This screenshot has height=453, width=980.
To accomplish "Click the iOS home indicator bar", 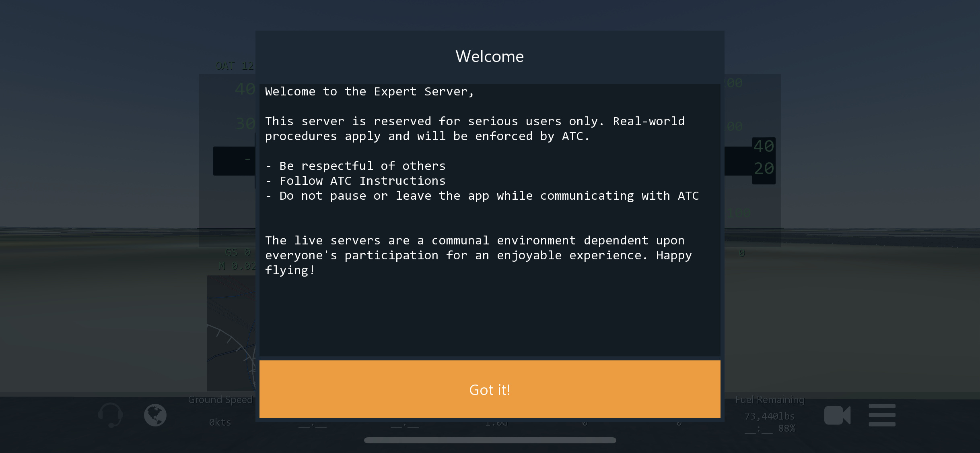I will 490,440.
